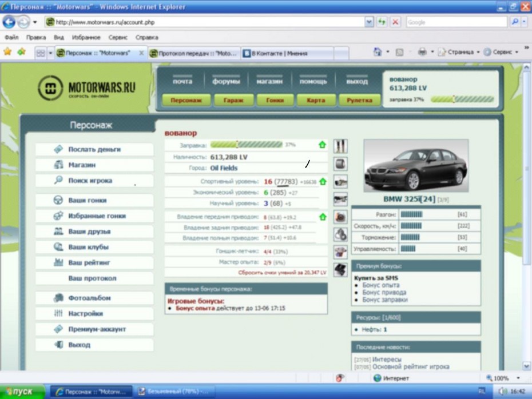The image size is (532, 399).
Task: Click the Print icon
Action: (422, 52)
